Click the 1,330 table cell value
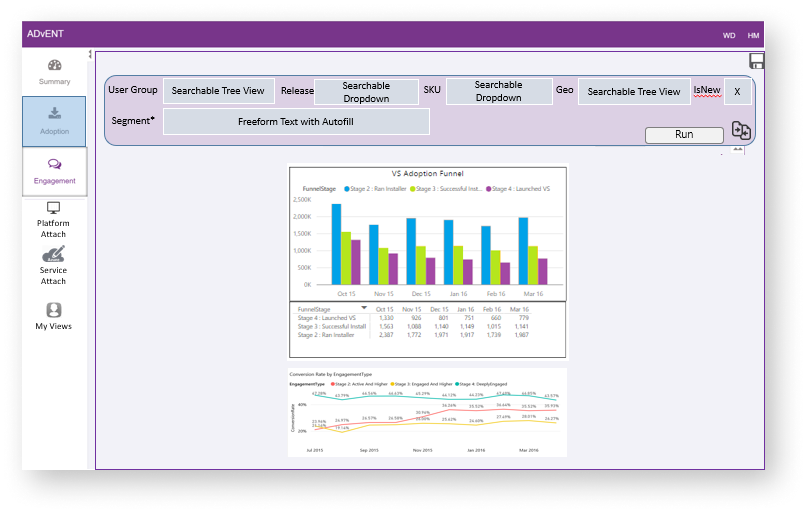Image resolution: width=807 pixels, height=513 pixels. coord(386,318)
